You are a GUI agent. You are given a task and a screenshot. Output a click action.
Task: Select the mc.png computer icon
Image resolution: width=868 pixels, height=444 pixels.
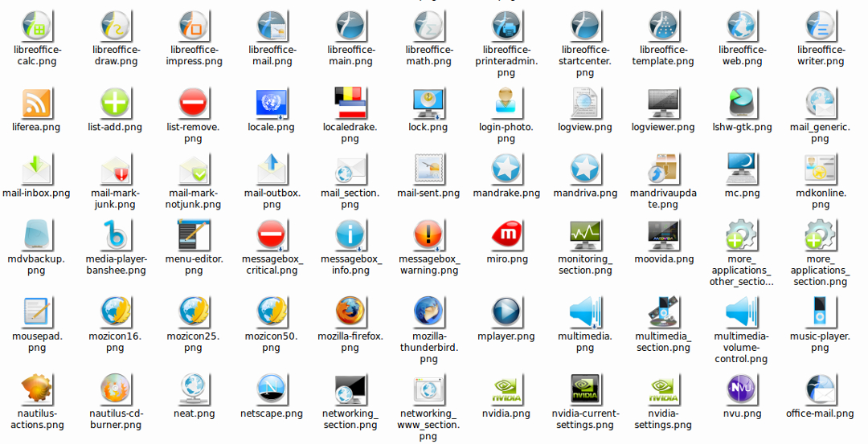click(742, 169)
